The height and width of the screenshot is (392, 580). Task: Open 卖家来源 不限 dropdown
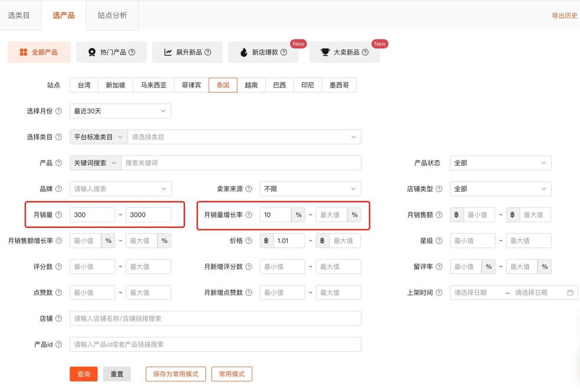coord(311,189)
